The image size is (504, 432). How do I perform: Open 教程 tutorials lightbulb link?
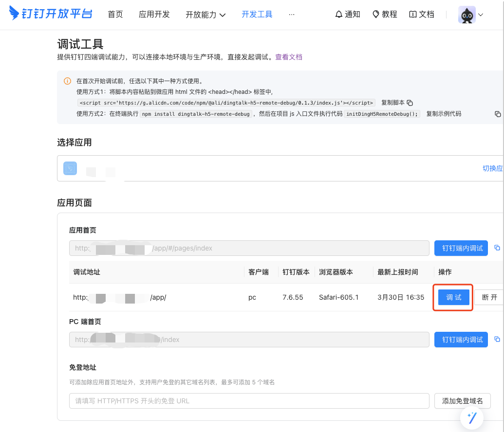(x=385, y=15)
